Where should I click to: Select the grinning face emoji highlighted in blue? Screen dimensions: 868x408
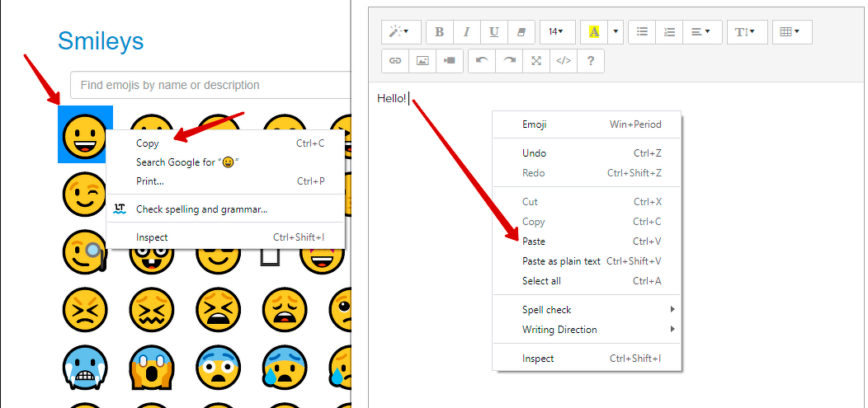tap(84, 135)
